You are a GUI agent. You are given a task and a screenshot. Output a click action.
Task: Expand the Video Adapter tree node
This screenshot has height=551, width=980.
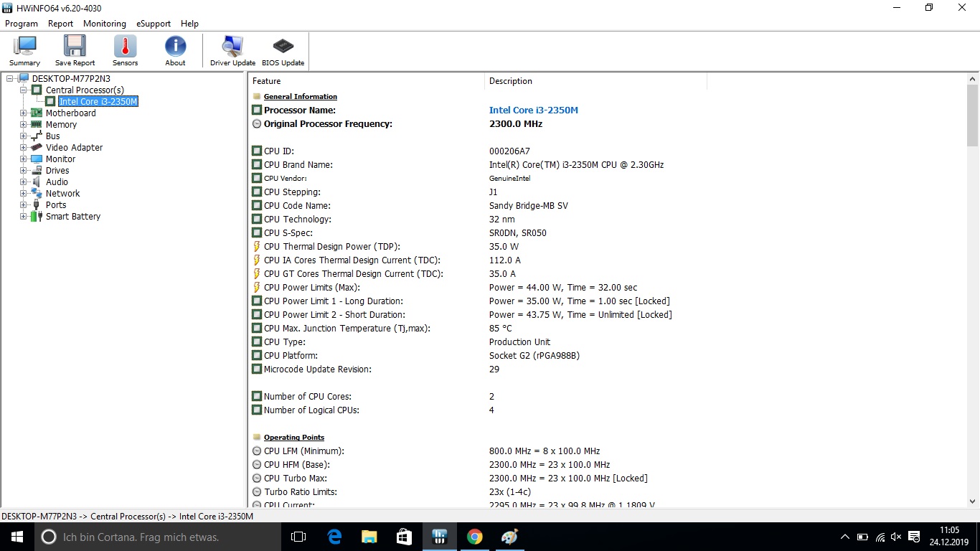click(x=24, y=147)
